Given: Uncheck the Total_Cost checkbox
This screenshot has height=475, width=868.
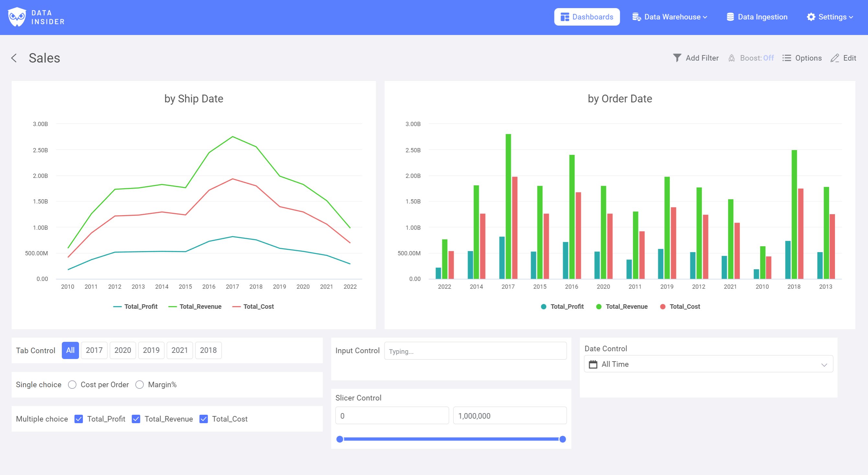Looking at the screenshot, I should (x=203, y=419).
